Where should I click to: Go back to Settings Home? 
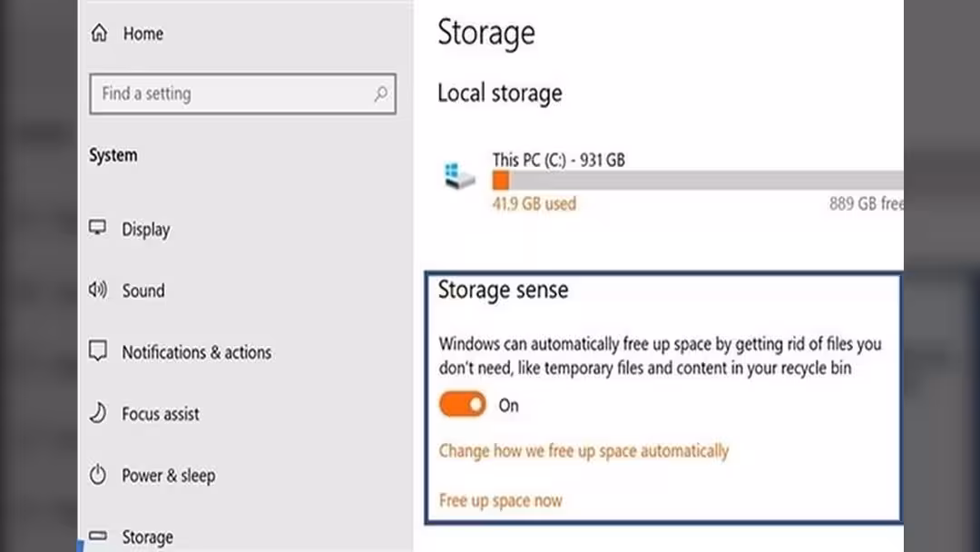pos(143,34)
